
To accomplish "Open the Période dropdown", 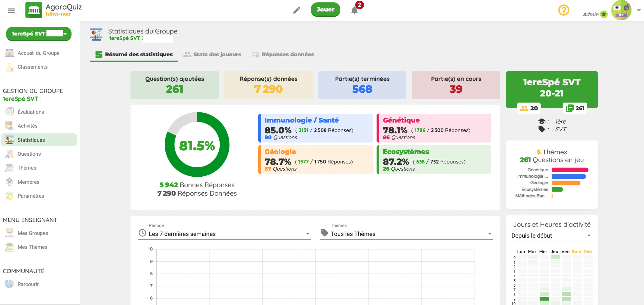I will [x=224, y=234].
